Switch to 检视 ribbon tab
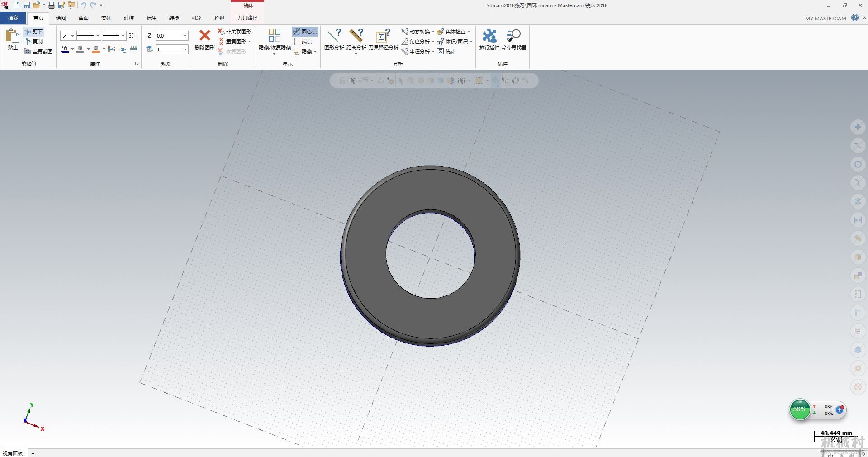The height and width of the screenshot is (457, 868). (x=219, y=18)
